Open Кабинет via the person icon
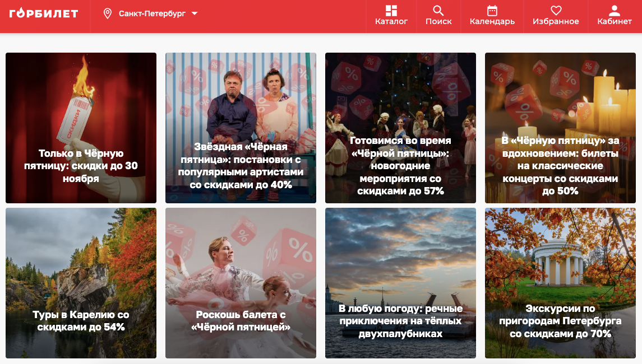 (x=615, y=10)
